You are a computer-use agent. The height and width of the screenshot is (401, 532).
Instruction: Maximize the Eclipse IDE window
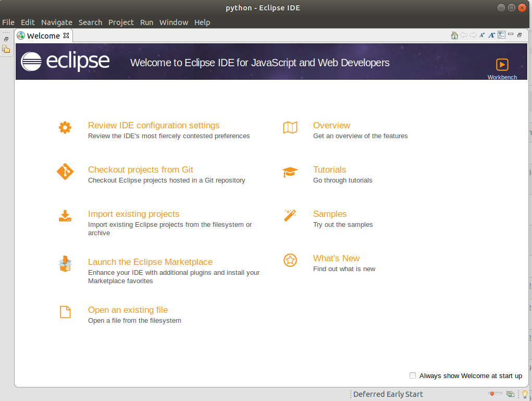[512, 7]
